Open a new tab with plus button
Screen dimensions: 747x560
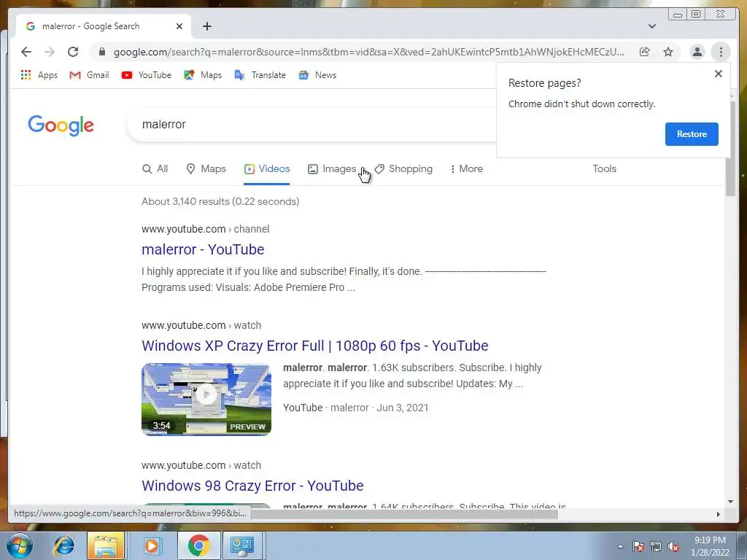[x=206, y=26]
